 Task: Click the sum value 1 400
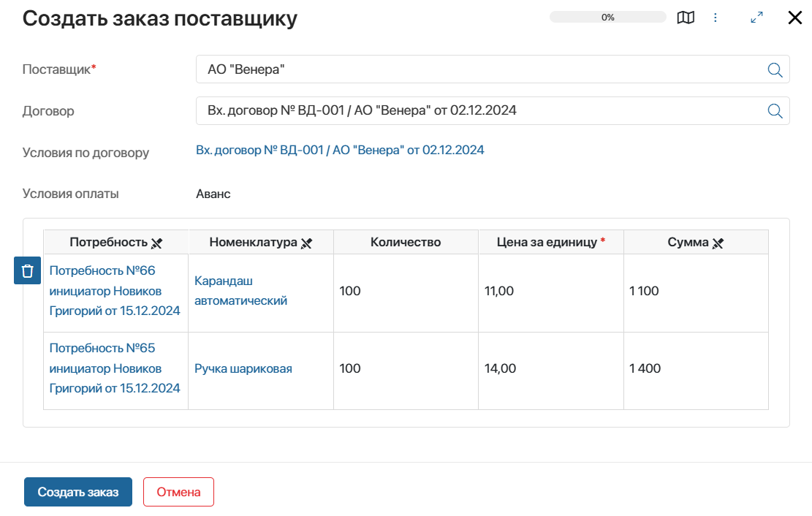pyautogui.click(x=645, y=368)
